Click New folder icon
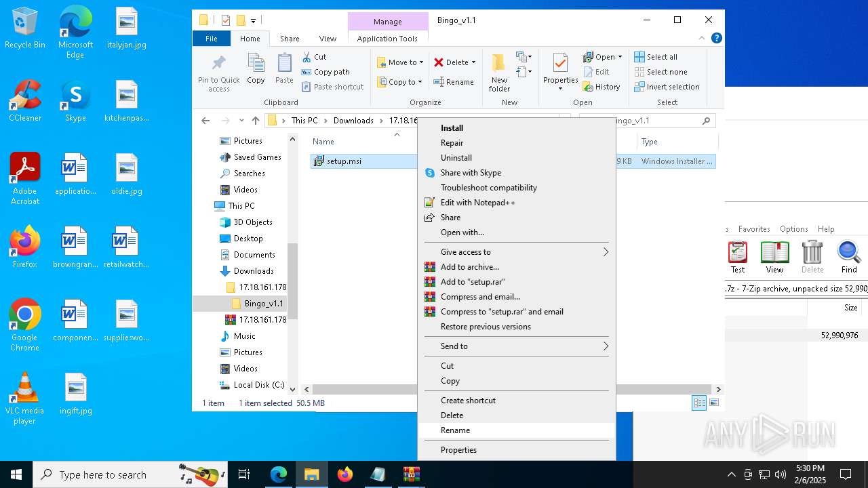 (499, 73)
